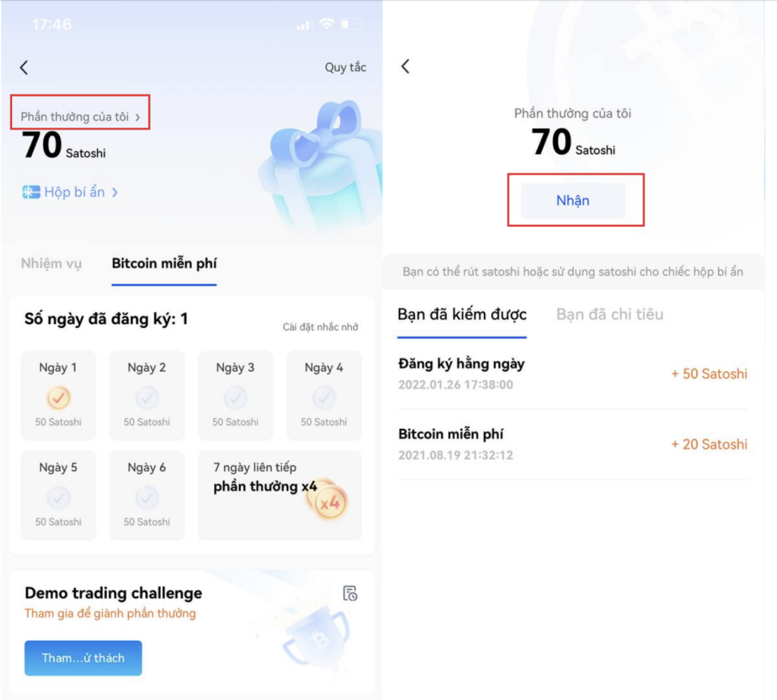Screen dimensions: 777x700
Task: Expand Phần thưởng của tôi chevron
Action: tap(138, 118)
